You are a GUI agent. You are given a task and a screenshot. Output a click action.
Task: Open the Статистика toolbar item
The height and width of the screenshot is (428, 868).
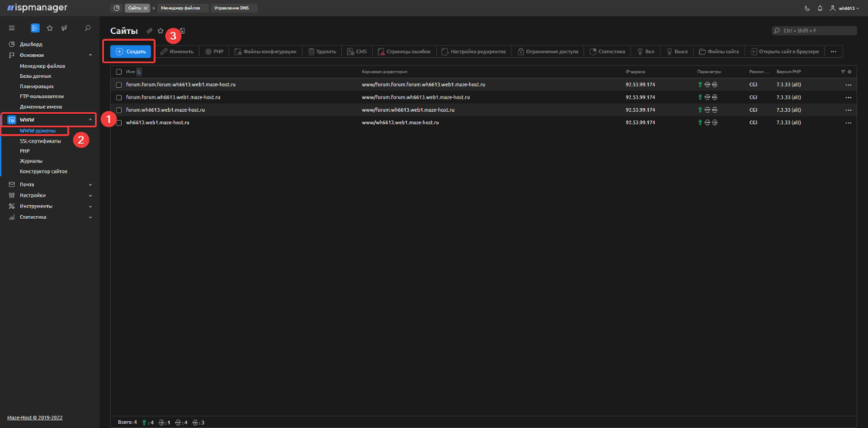point(606,52)
